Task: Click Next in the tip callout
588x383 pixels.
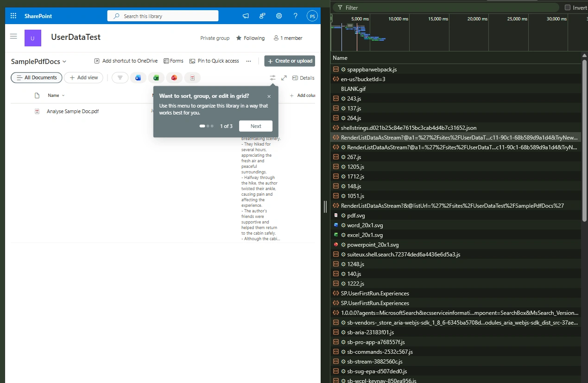Action: pyautogui.click(x=256, y=126)
